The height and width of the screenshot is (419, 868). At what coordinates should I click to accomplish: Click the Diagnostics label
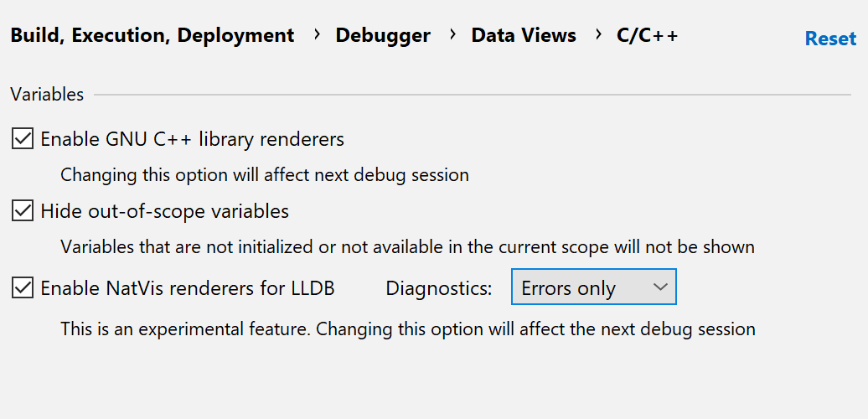click(x=439, y=288)
